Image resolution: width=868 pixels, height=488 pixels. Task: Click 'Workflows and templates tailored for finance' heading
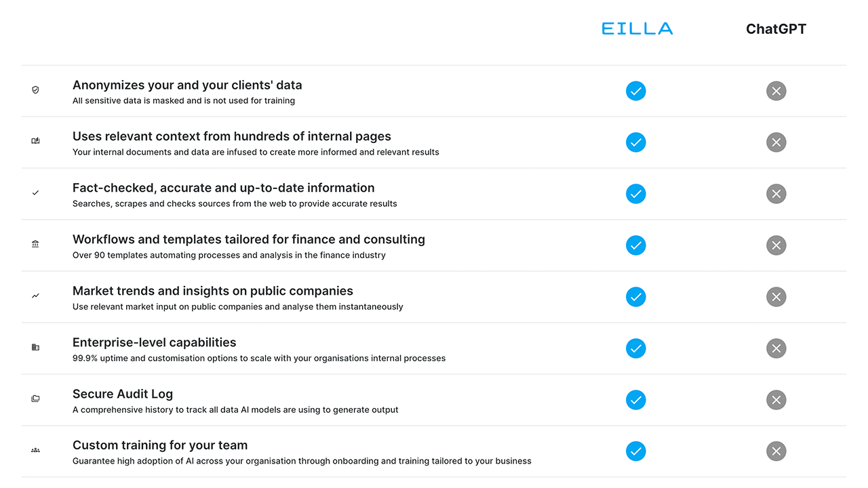coord(249,239)
